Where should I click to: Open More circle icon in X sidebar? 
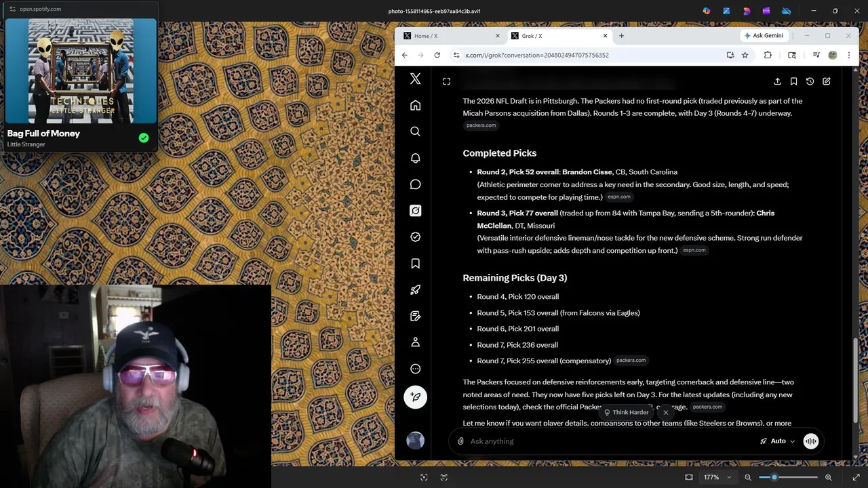pyautogui.click(x=415, y=369)
